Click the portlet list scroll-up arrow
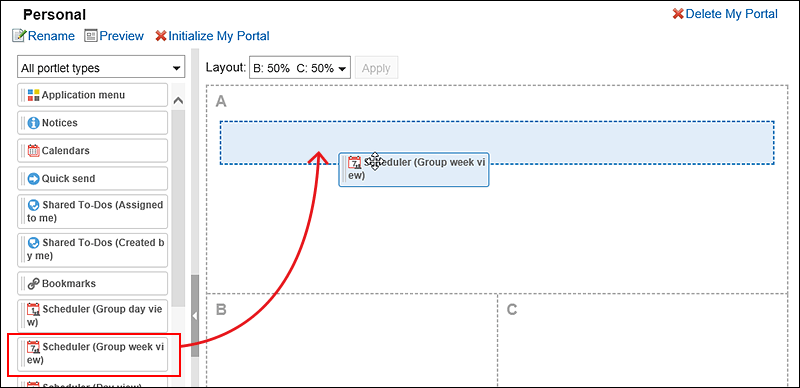Screen dimensions: 800x388 [x=178, y=101]
